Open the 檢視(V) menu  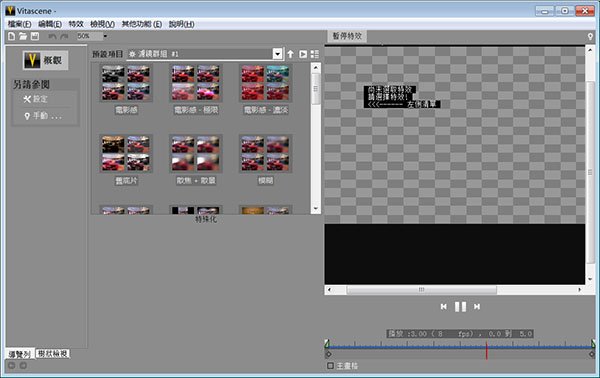(x=102, y=24)
